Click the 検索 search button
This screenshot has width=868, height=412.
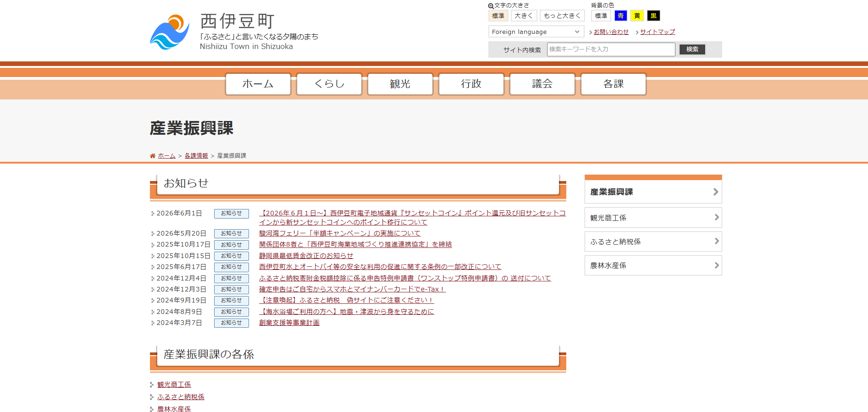point(692,49)
